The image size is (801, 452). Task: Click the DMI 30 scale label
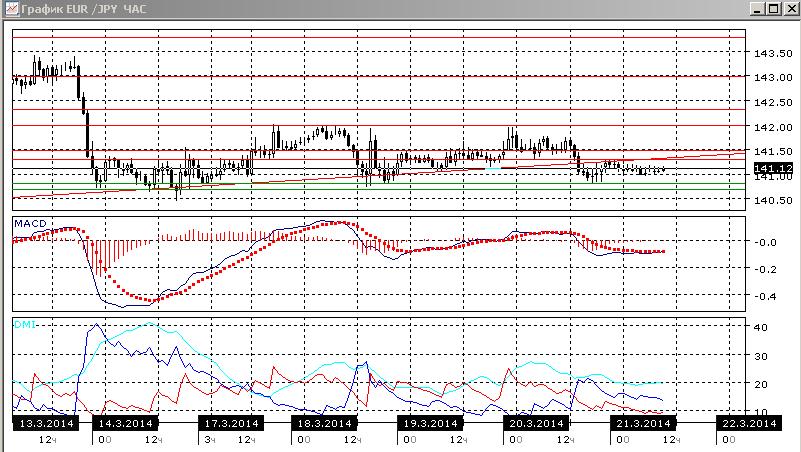pos(761,357)
